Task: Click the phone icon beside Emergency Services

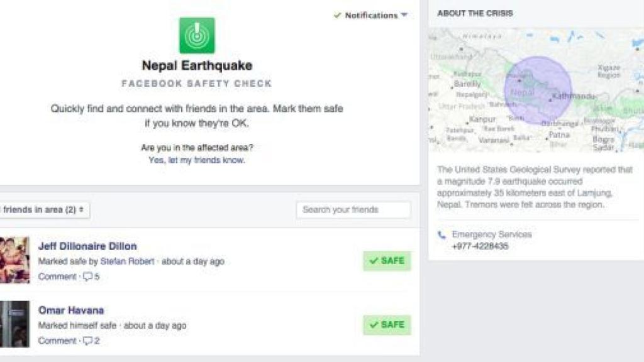Action: tap(441, 234)
